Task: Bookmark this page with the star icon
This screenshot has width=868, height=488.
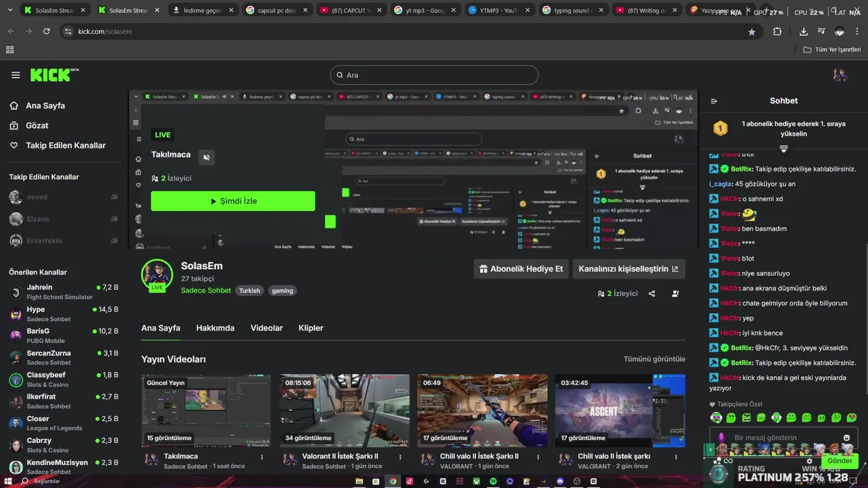Action: point(751,31)
